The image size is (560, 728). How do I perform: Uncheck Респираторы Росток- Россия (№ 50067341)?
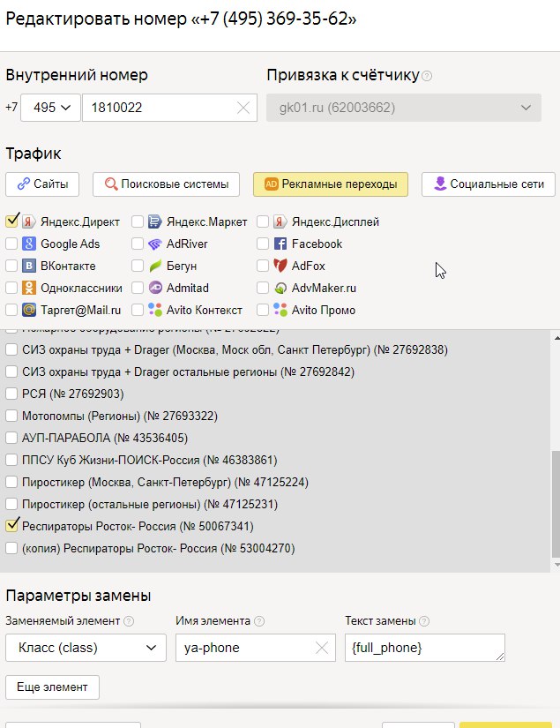11,525
